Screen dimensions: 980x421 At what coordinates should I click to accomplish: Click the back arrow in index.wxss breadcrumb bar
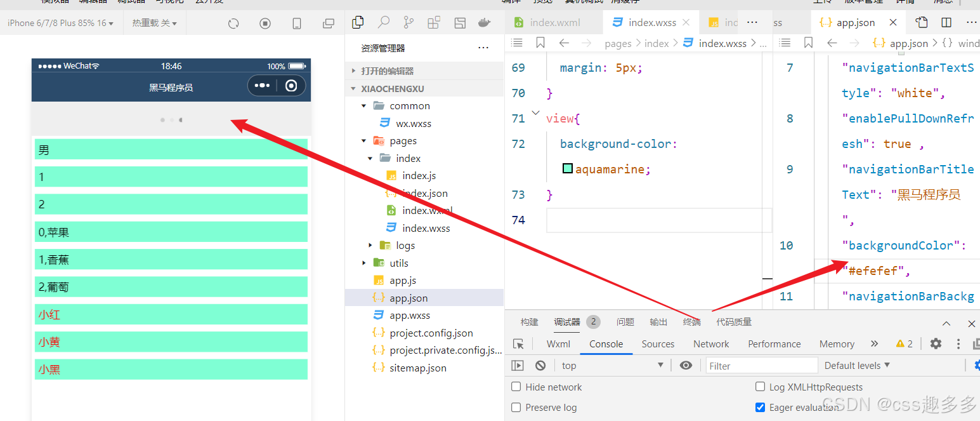pyautogui.click(x=563, y=43)
